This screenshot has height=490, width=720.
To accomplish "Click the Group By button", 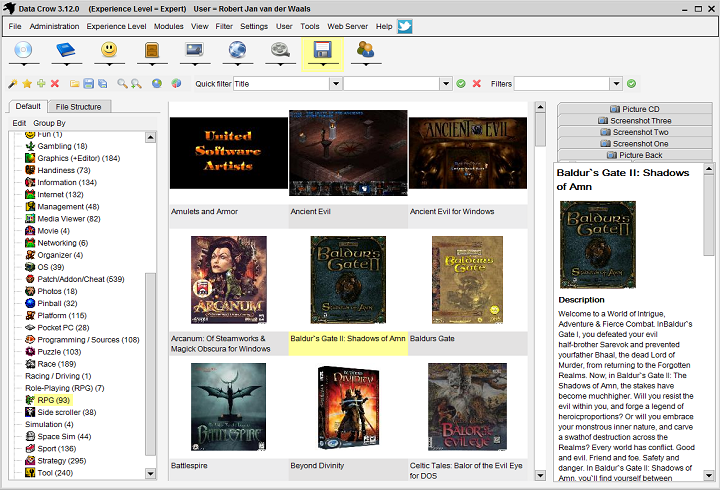I will point(49,123).
